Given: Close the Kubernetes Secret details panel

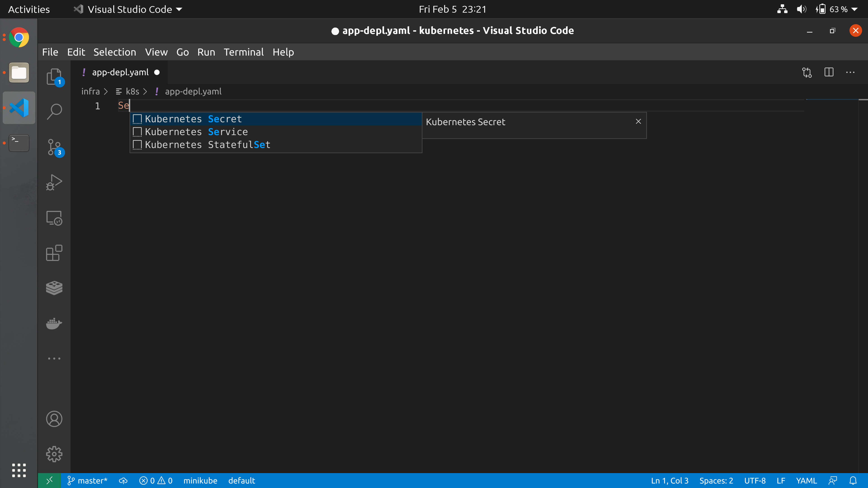Looking at the screenshot, I should (638, 121).
